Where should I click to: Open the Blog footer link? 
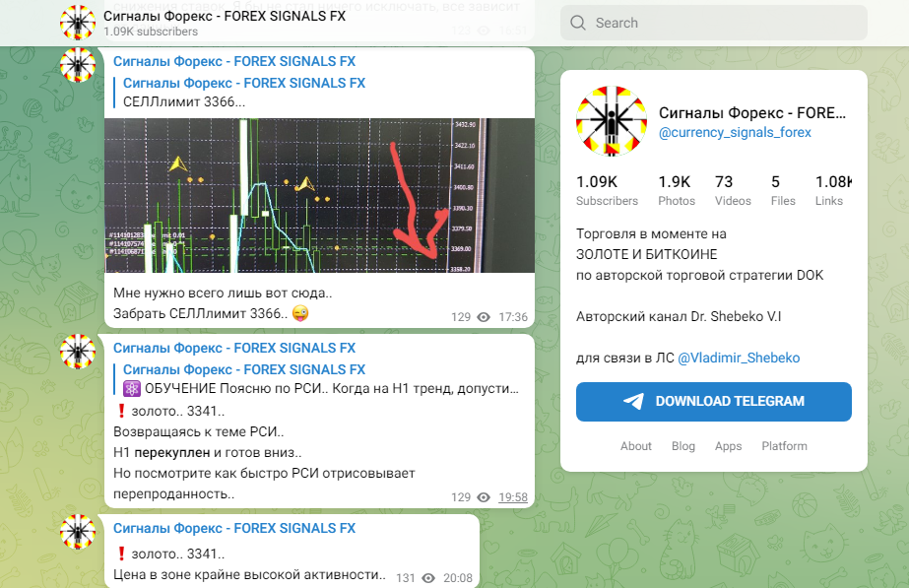pos(682,446)
